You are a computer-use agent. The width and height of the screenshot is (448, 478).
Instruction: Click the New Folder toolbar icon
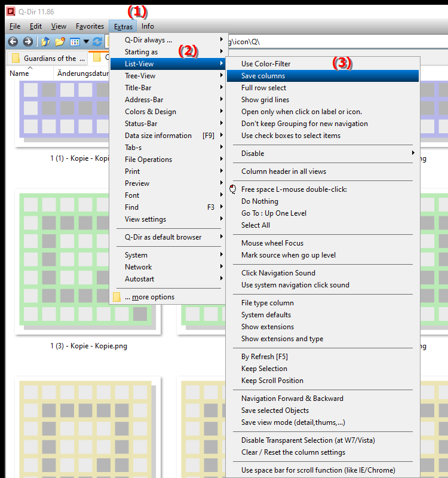point(60,42)
